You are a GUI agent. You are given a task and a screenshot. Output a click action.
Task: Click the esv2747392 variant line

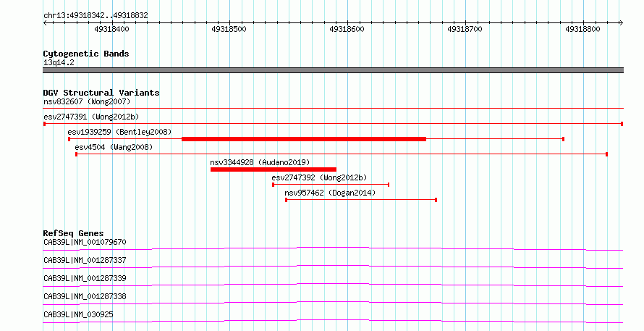pos(331,185)
